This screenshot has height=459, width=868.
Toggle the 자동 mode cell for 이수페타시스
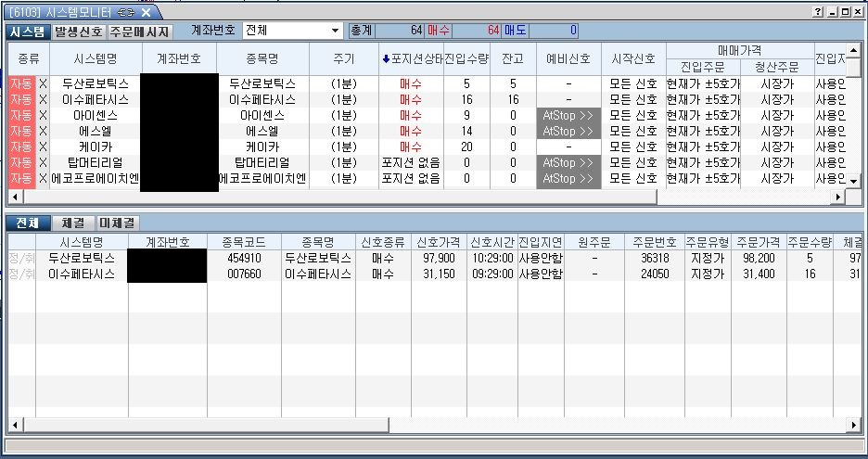pyautogui.click(x=21, y=99)
